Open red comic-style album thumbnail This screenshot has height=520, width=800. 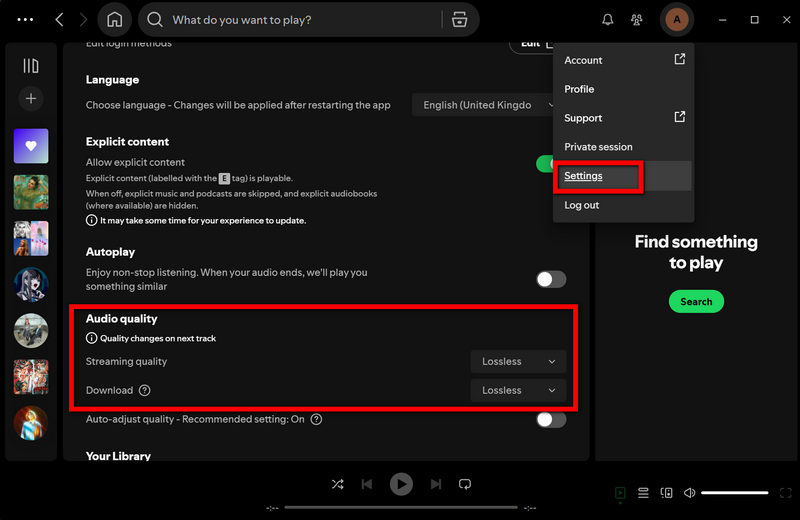pos(31,377)
